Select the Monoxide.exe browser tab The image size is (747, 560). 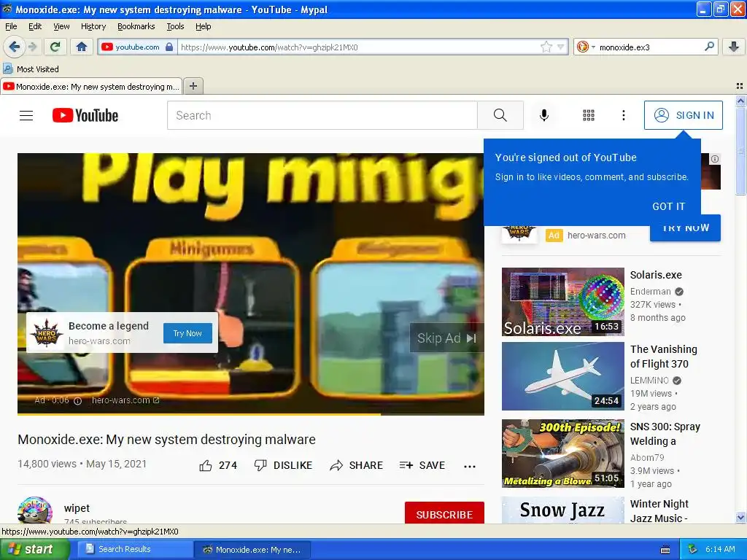pos(91,86)
